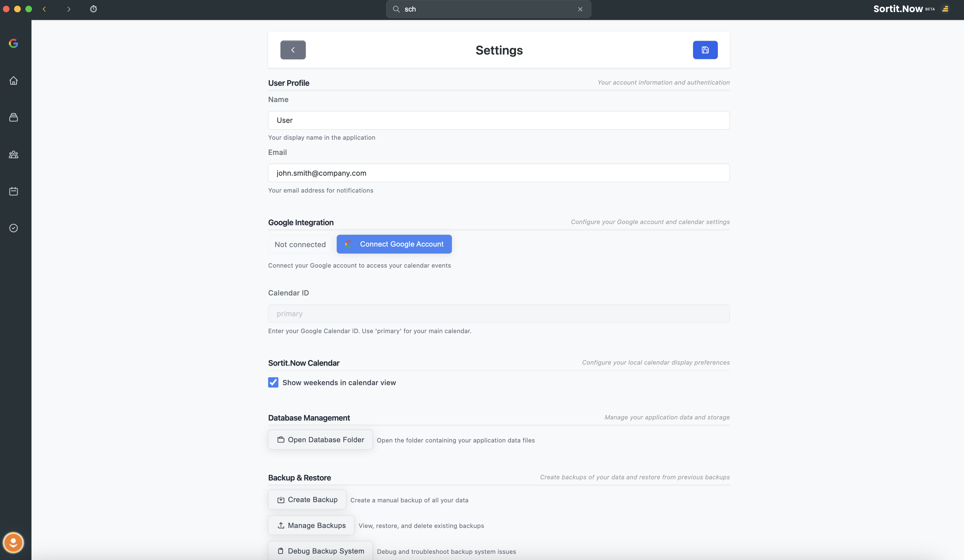
Task: Navigate back with yellow titlebar arrow
Action: coord(44,9)
